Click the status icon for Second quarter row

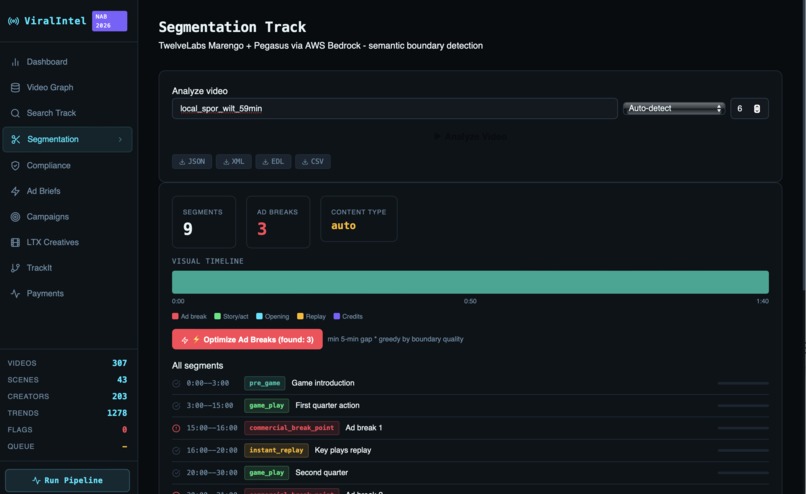click(x=176, y=473)
